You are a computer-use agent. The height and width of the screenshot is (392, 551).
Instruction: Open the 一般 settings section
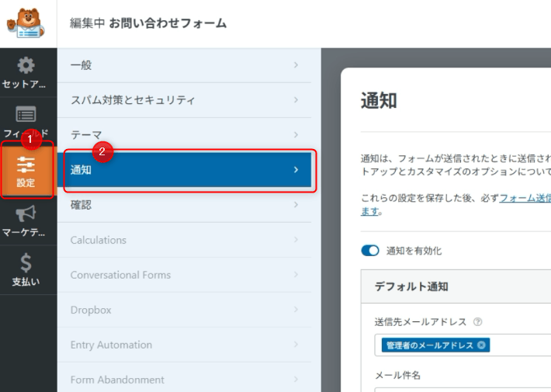185,65
